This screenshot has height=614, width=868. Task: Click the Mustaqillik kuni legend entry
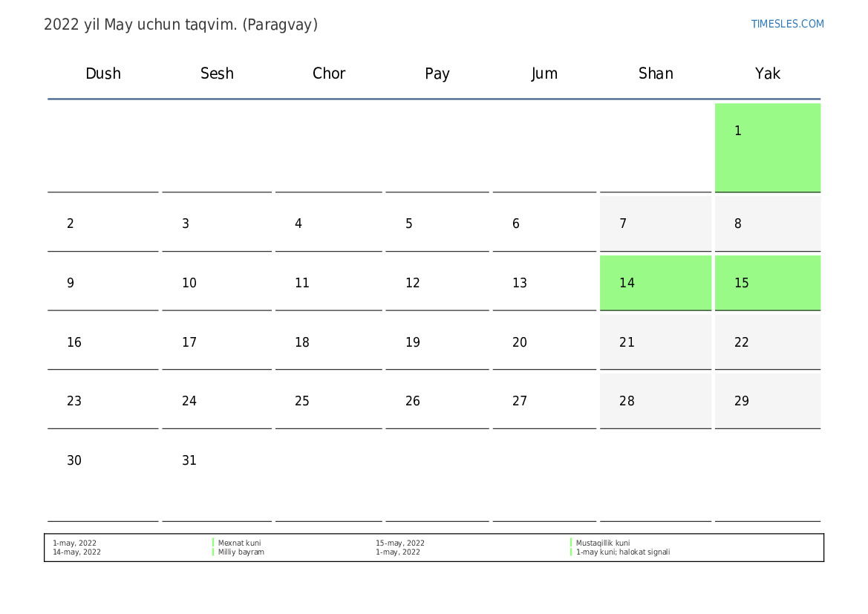pos(602,543)
